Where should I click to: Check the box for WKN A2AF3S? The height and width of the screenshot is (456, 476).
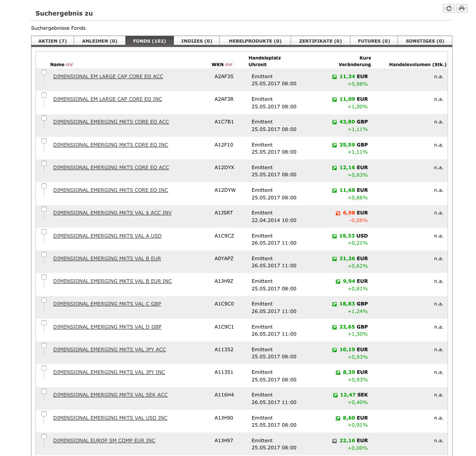(44, 72)
